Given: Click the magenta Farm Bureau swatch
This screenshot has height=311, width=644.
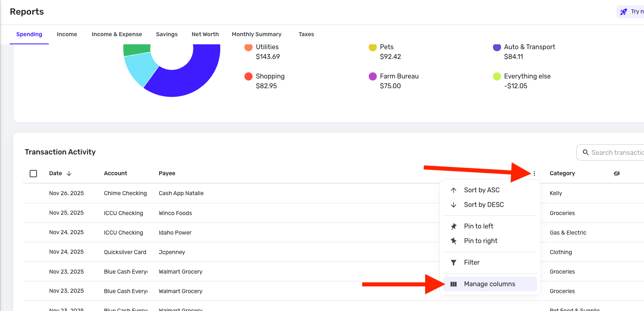Looking at the screenshot, I should pyautogui.click(x=373, y=76).
